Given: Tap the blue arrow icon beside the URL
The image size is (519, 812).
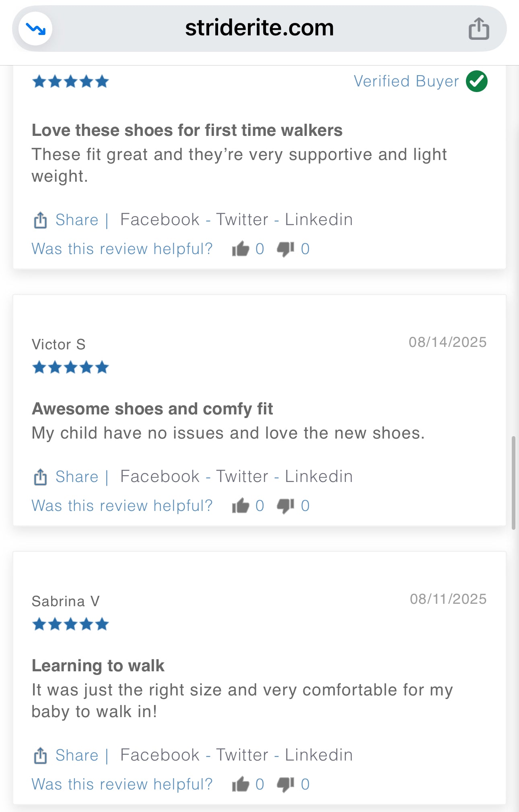Looking at the screenshot, I should [x=36, y=29].
